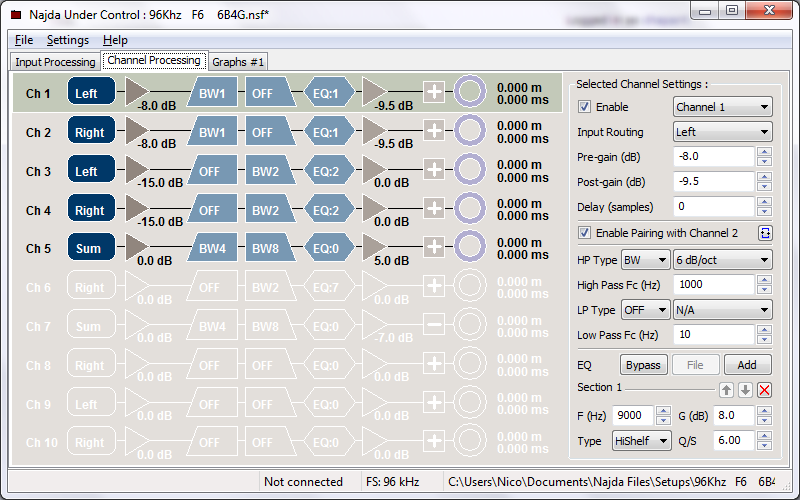Open the LP slope N/A dropdown
This screenshot has height=500, width=800.
[722, 310]
